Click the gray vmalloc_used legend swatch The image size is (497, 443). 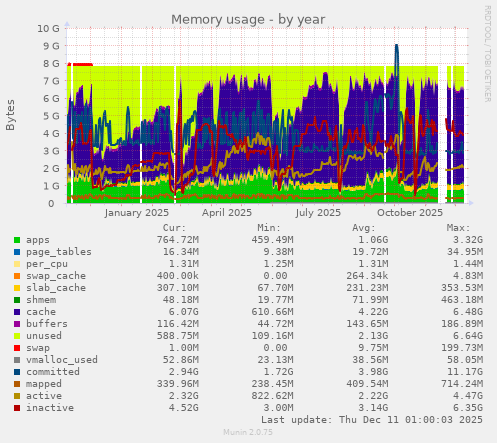(x=17, y=360)
